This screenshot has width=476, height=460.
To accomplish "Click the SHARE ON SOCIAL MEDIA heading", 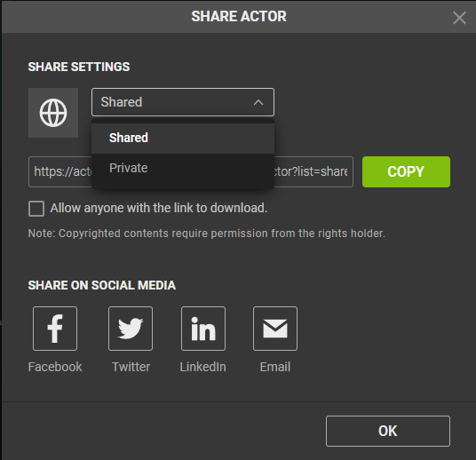I will tap(102, 285).
